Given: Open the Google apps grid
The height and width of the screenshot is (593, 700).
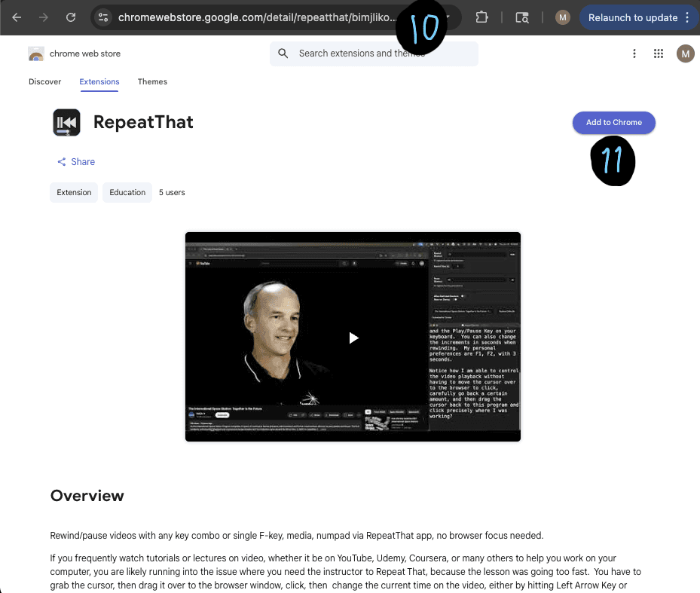Looking at the screenshot, I should (659, 53).
